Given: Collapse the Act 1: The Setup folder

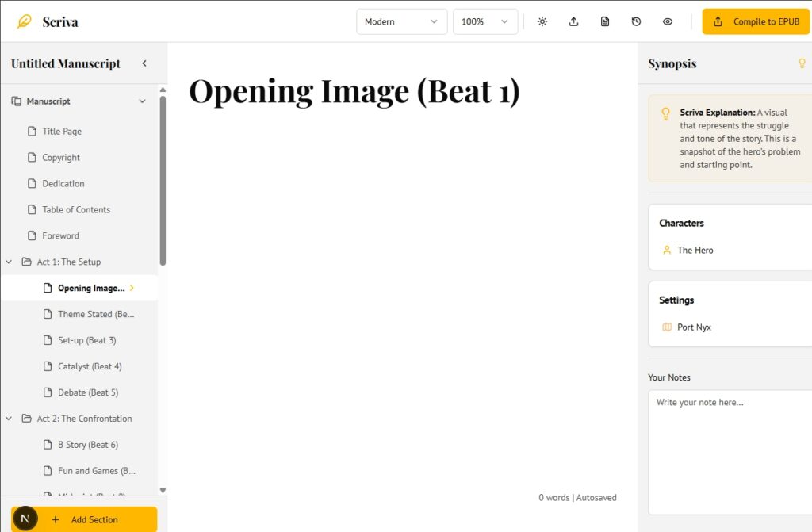Looking at the screenshot, I should coord(9,262).
